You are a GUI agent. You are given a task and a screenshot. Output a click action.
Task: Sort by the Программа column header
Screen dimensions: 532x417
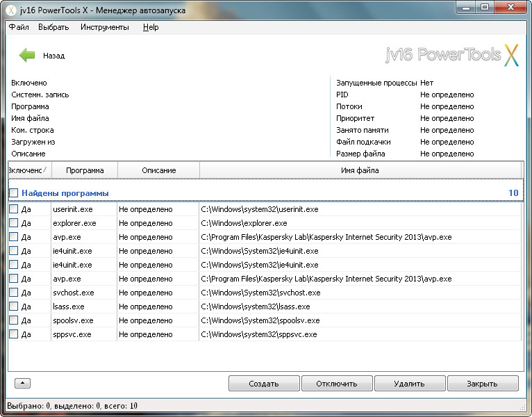[x=85, y=170]
